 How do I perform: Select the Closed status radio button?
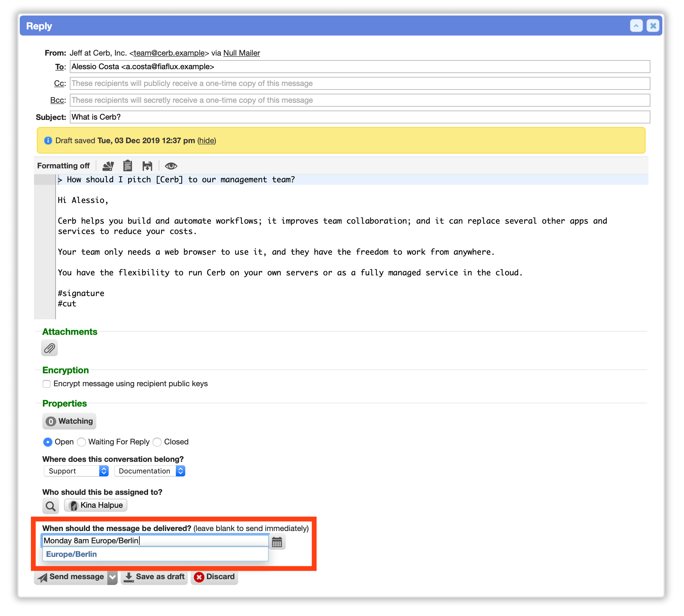(x=157, y=442)
